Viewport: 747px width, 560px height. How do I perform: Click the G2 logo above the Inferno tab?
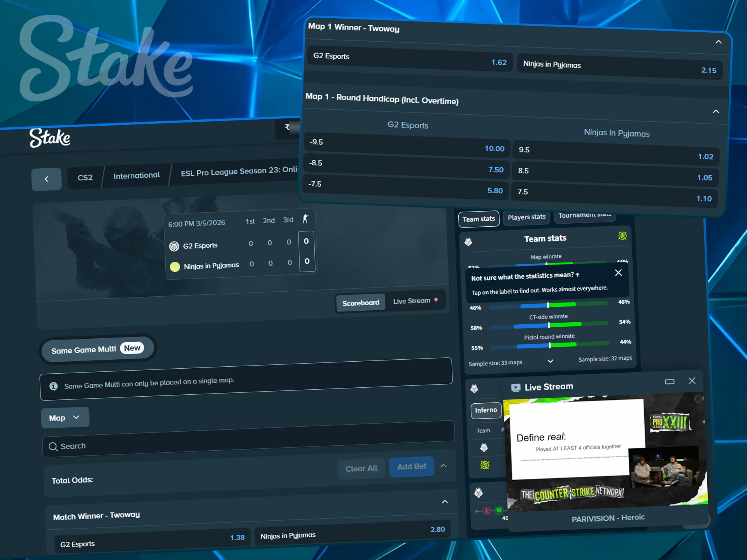pyautogui.click(x=474, y=388)
